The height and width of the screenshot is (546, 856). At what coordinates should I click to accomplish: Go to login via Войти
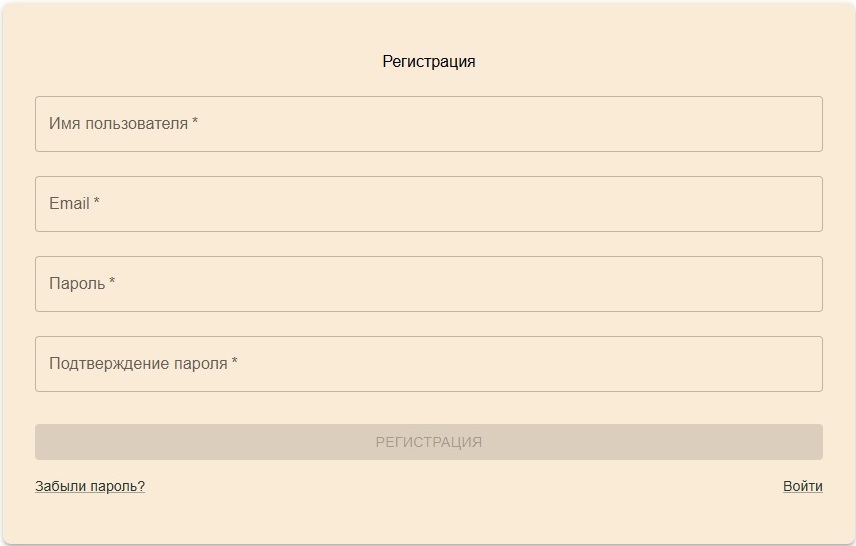tap(802, 487)
